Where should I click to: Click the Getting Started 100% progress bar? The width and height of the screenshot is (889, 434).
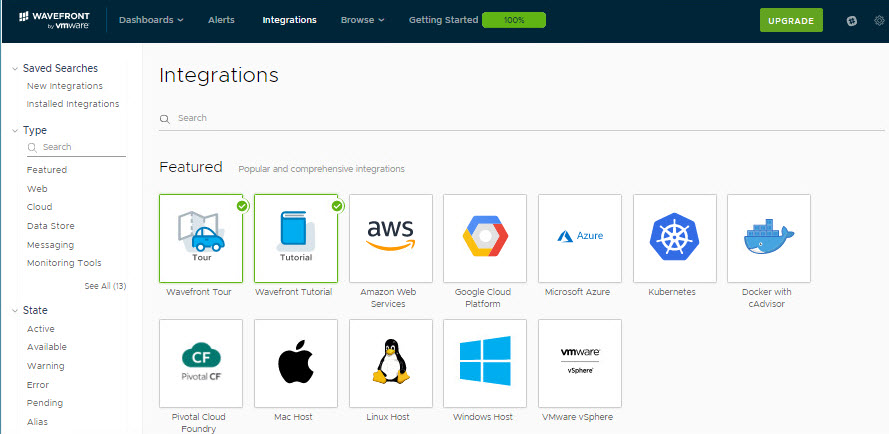point(513,20)
